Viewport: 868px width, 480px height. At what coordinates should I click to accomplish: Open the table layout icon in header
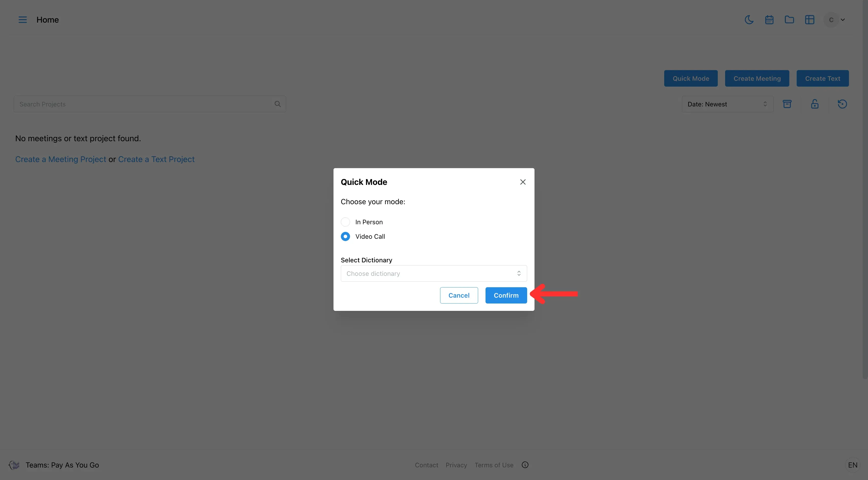click(809, 20)
